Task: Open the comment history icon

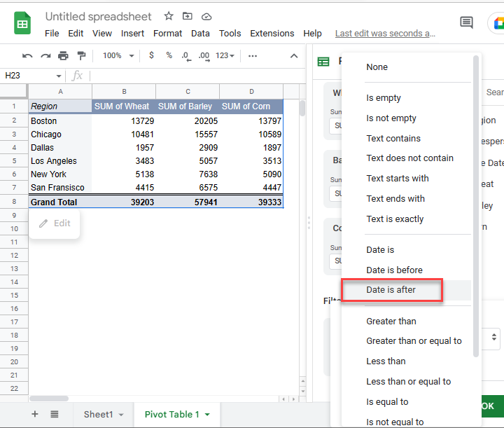Action: pos(466,23)
